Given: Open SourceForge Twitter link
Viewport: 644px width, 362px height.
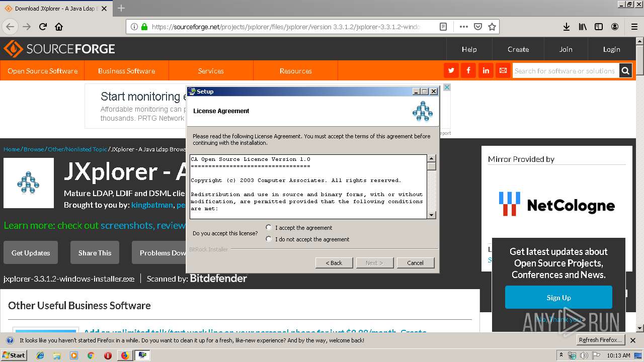Looking at the screenshot, I should click(451, 70).
